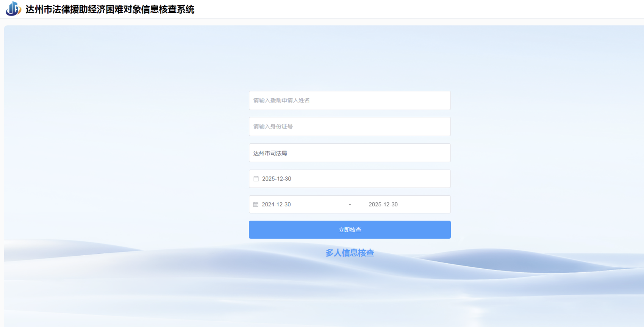644x327 pixels.
Task: Click the placeholder text 请输入身份证号
Action: (x=273, y=127)
